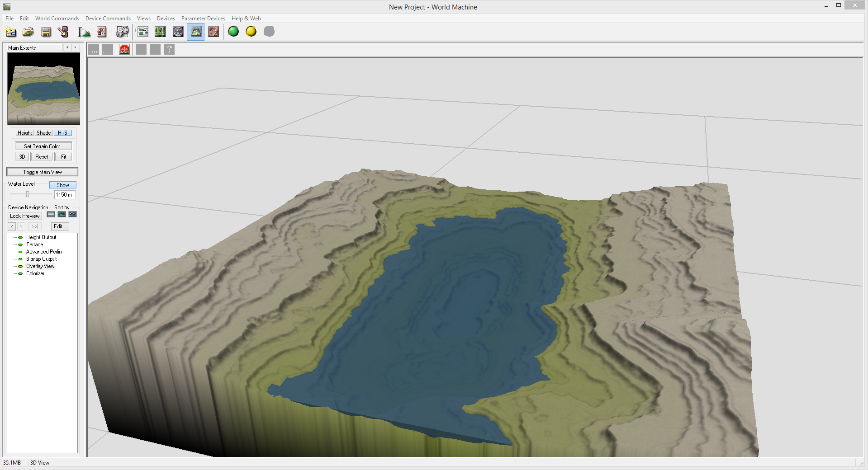This screenshot has width=868, height=470.
Task: Click the green build status ball
Action: pyautogui.click(x=233, y=32)
